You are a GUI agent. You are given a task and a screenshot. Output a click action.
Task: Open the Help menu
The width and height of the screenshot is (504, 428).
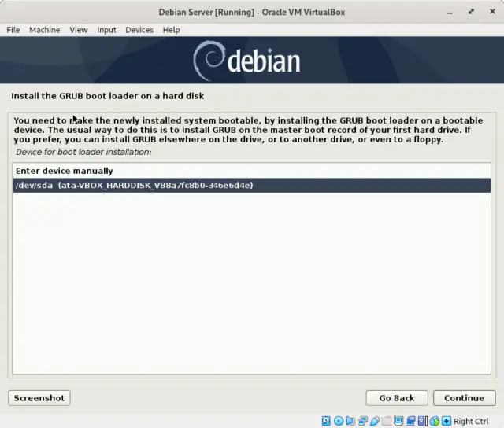(171, 30)
